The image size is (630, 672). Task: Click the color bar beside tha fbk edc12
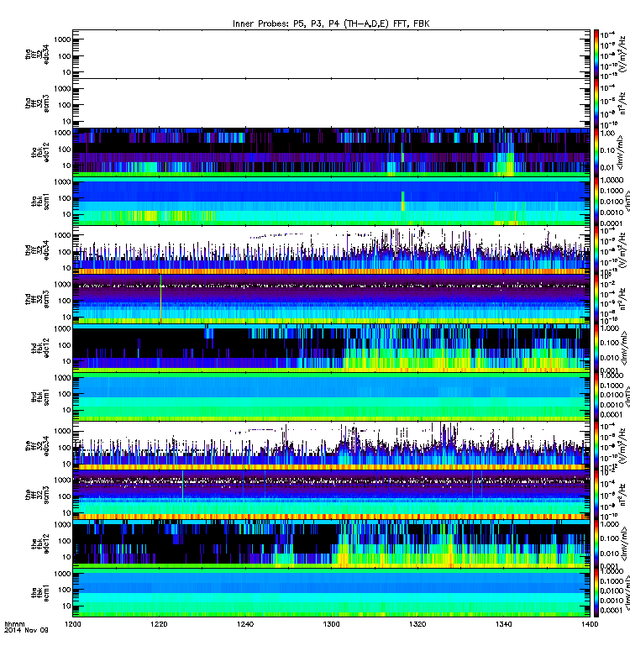(x=596, y=152)
